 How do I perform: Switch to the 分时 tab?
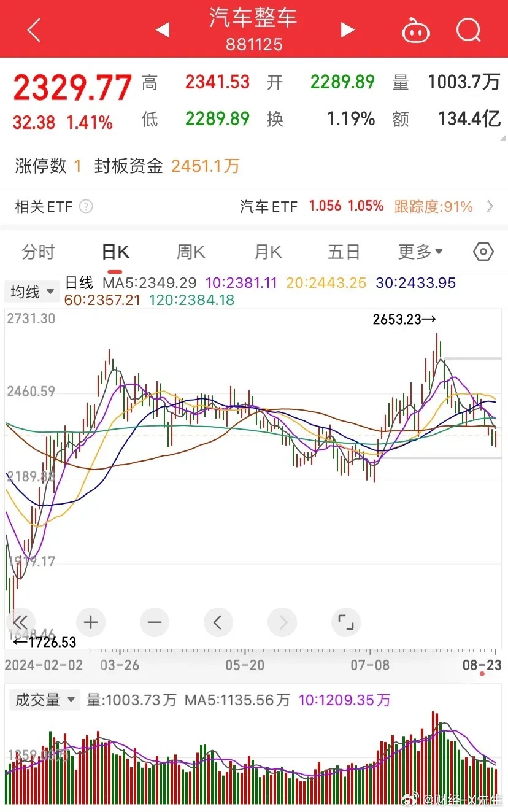(38, 252)
